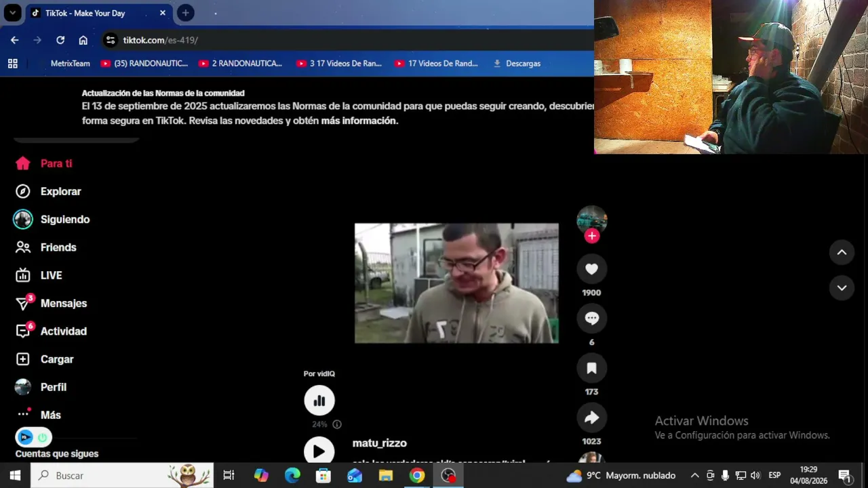The width and height of the screenshot is (868, 488).
Task: Show hidden system tray icons
Action: (694, 476)
